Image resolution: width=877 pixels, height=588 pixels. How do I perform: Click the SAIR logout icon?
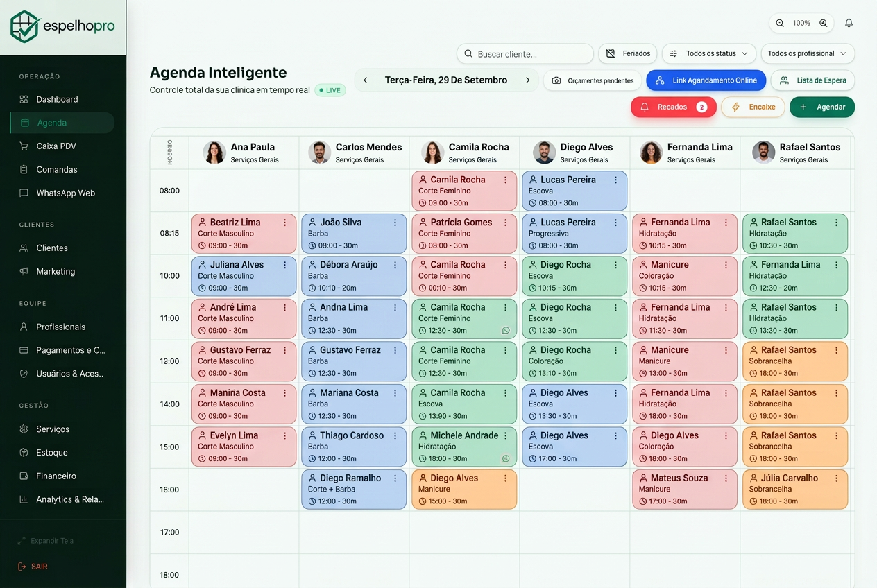(x=22, y=567)
